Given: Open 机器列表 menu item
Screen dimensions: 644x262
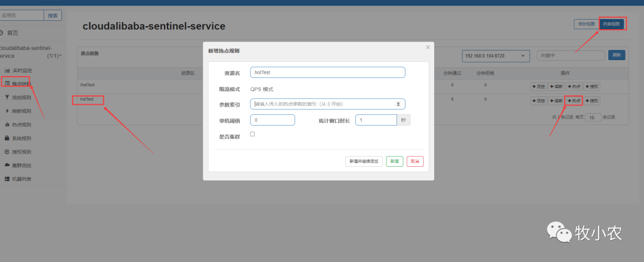Looking at the screenshot, I should click(x=22, y=179).
